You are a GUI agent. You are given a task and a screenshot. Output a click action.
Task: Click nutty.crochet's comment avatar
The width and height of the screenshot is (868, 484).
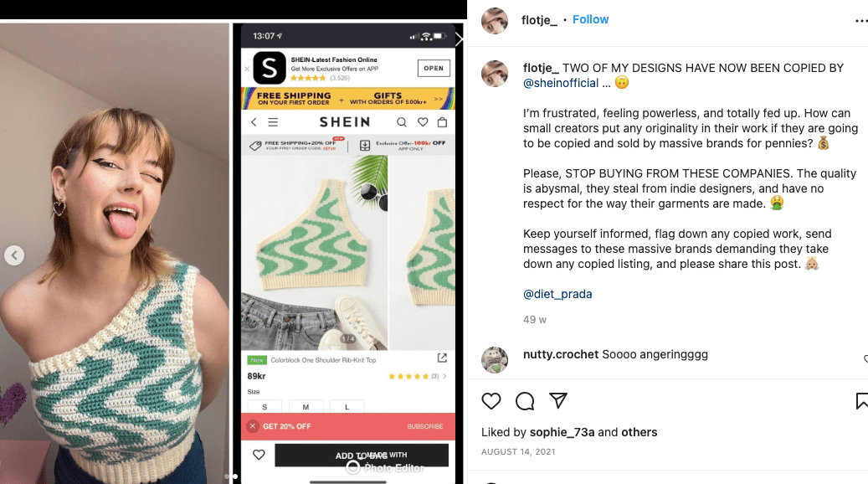point(495,359)
